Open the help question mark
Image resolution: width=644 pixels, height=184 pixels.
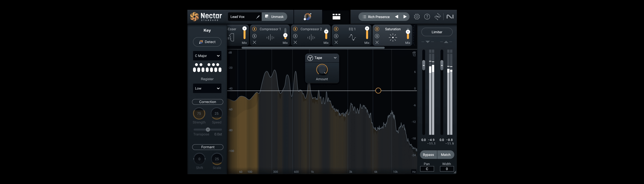tap(427, 17)
